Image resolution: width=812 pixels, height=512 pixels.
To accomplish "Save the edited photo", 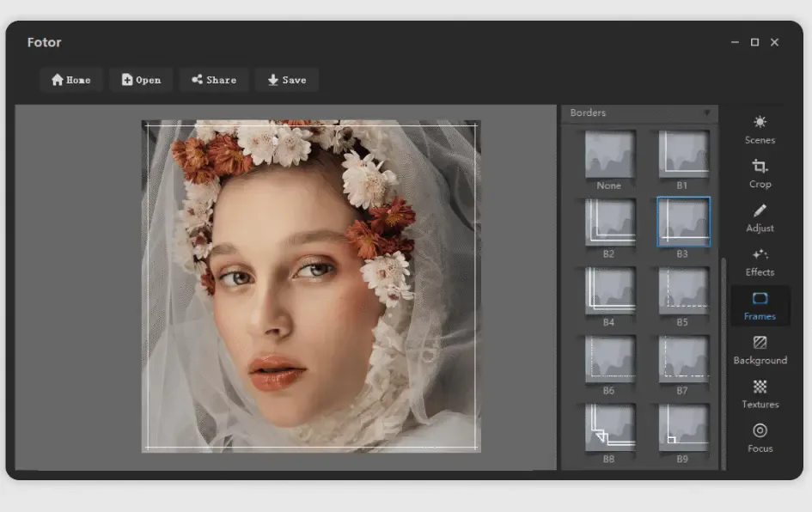I will pos(286,79).
